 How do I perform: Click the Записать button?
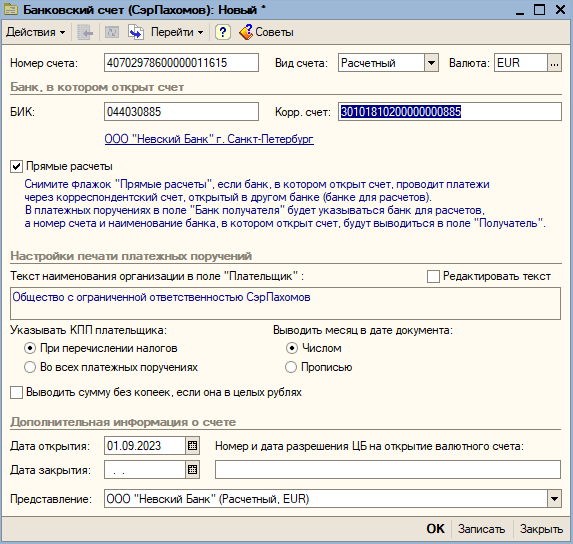(481, 529)
